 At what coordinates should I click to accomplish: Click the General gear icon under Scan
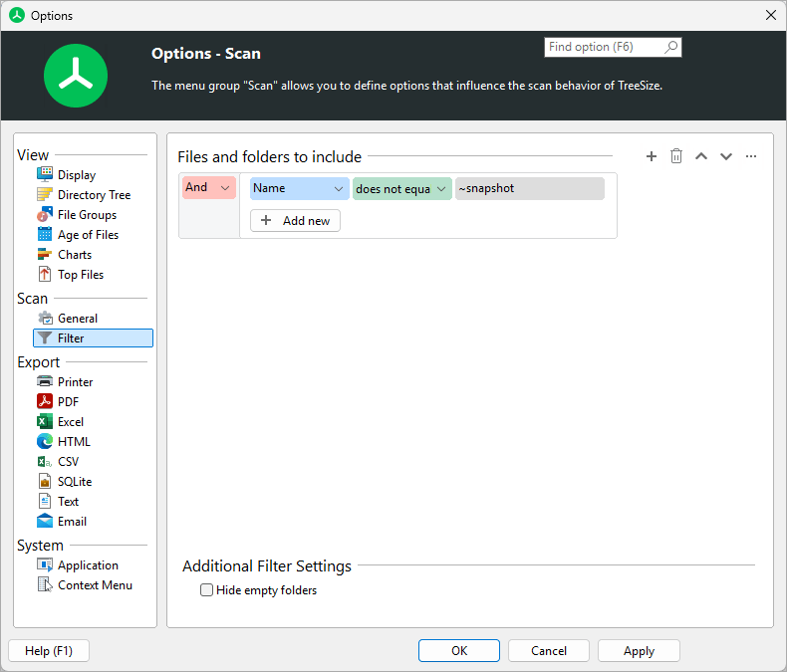(45, 318)
